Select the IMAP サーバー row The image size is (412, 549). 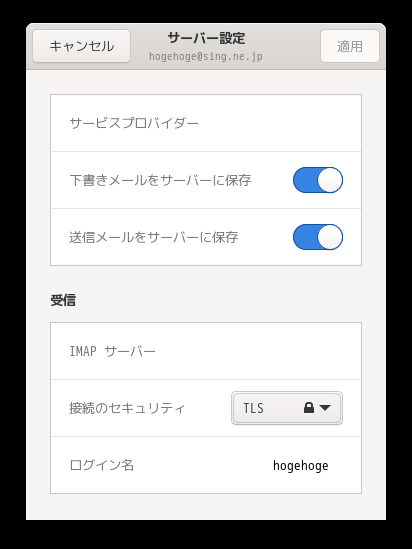tap(206, 351)
